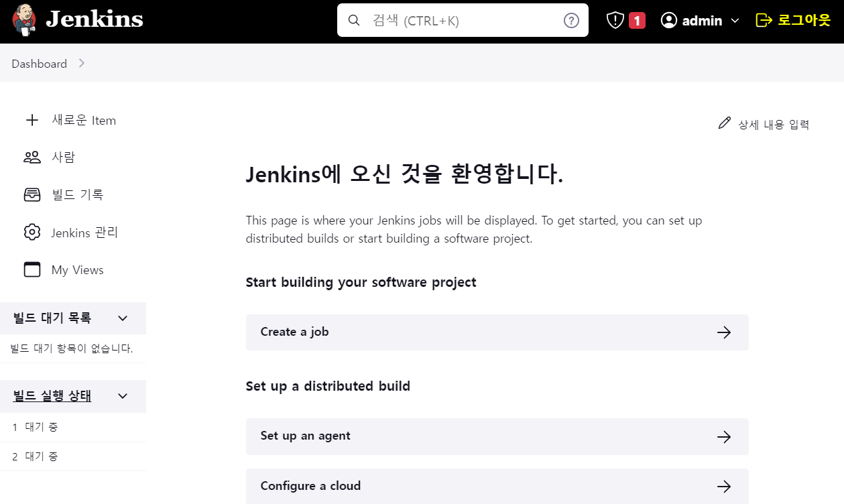Click the arrow icon on Create a job
Image resolution: width=844 pixels, height=504 pixels.
724,332
